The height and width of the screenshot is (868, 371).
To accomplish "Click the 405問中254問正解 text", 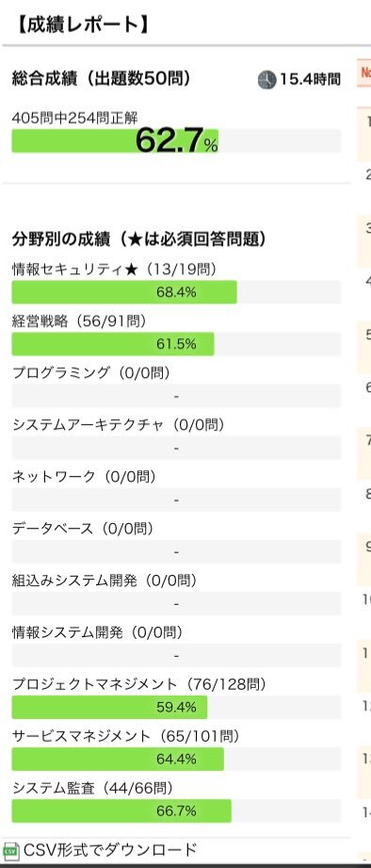I will [74, 118].
